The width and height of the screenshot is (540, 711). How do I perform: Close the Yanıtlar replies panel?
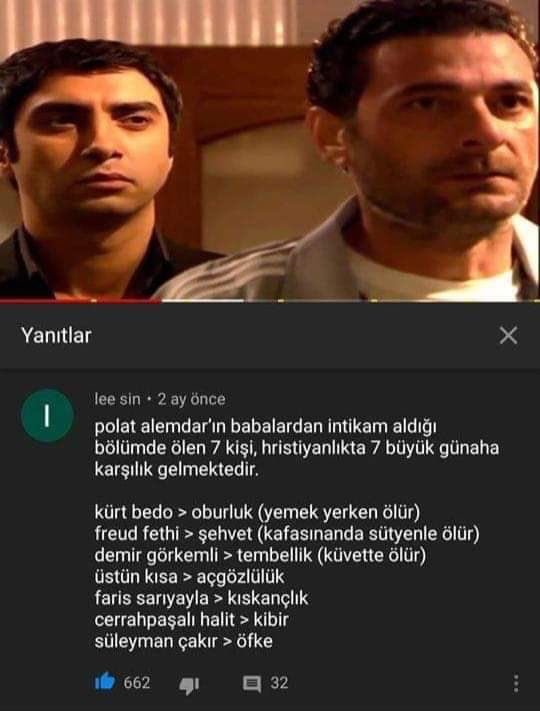click(x=508, y=336)
